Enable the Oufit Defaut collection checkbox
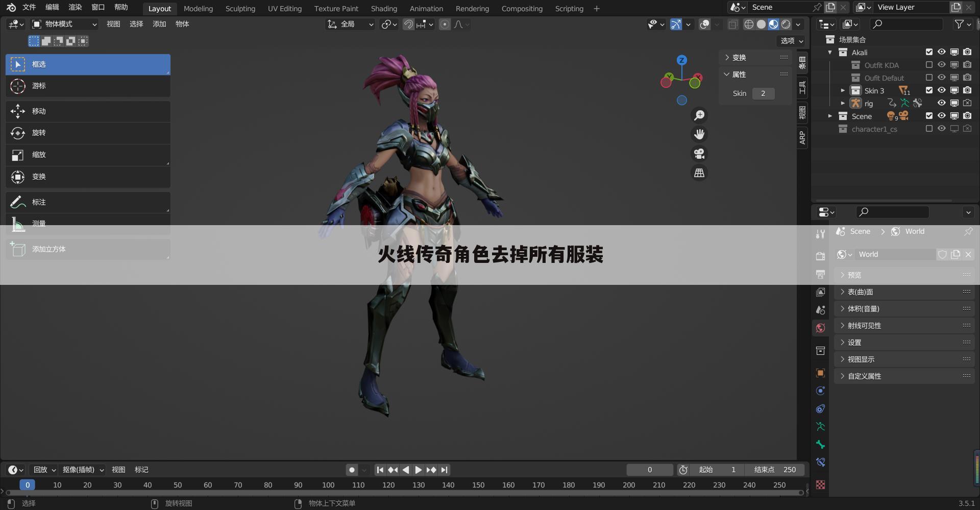 [929, 78]
